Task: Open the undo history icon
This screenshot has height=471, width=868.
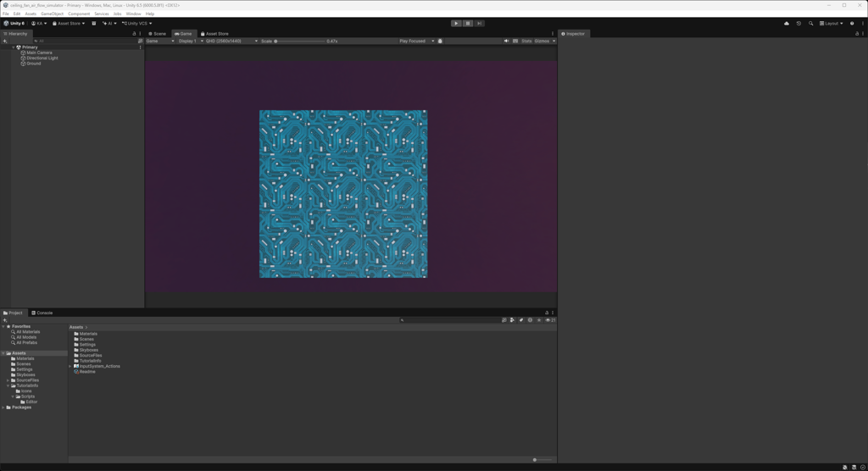Action: 798,23
